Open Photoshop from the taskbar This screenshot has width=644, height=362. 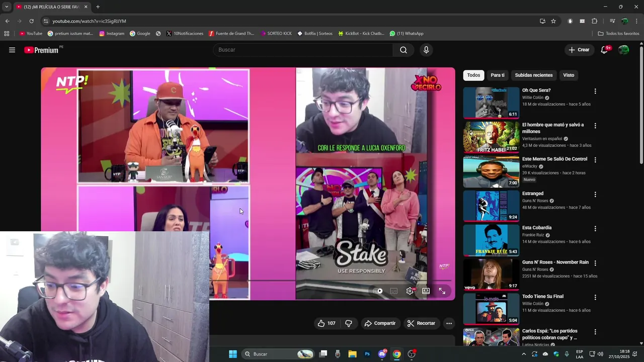coord(367,354)
